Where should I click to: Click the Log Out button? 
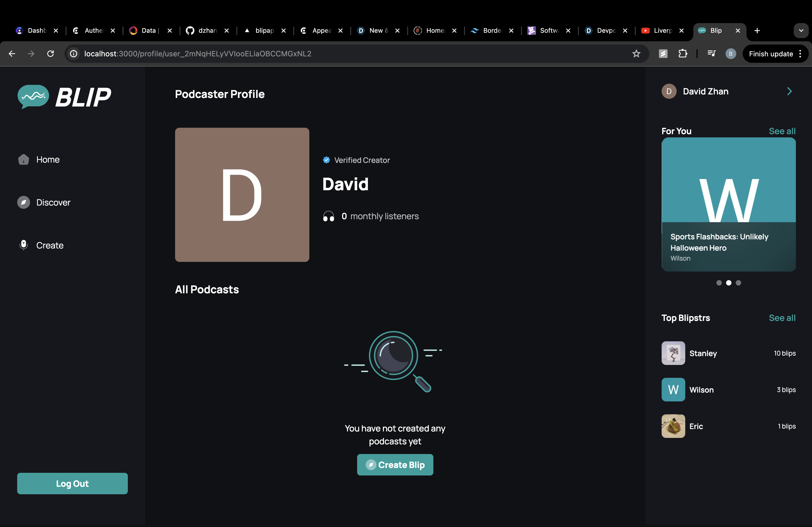[x=72, y=483]
